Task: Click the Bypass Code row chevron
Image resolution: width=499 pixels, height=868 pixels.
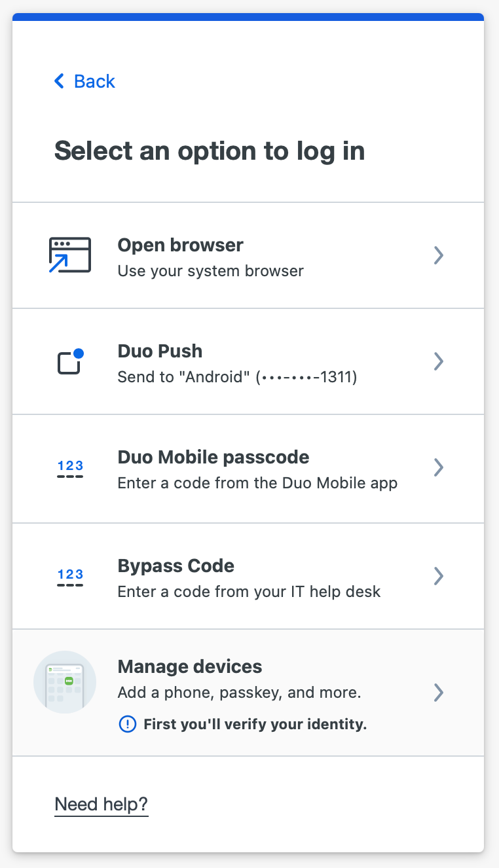Action: coord(439,576)
